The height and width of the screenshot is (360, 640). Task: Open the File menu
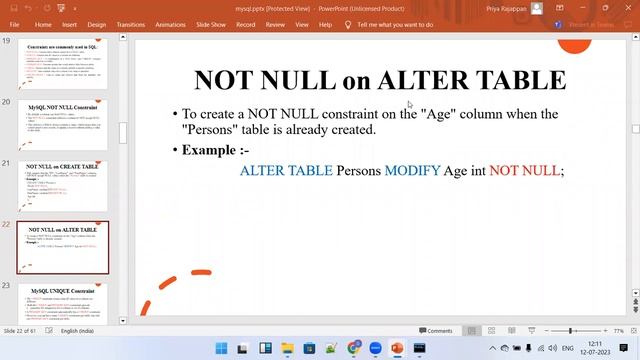(14, 25)
